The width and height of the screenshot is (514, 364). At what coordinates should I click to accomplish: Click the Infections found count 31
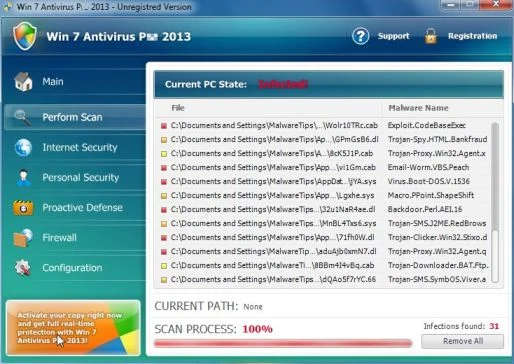(494, 326)
